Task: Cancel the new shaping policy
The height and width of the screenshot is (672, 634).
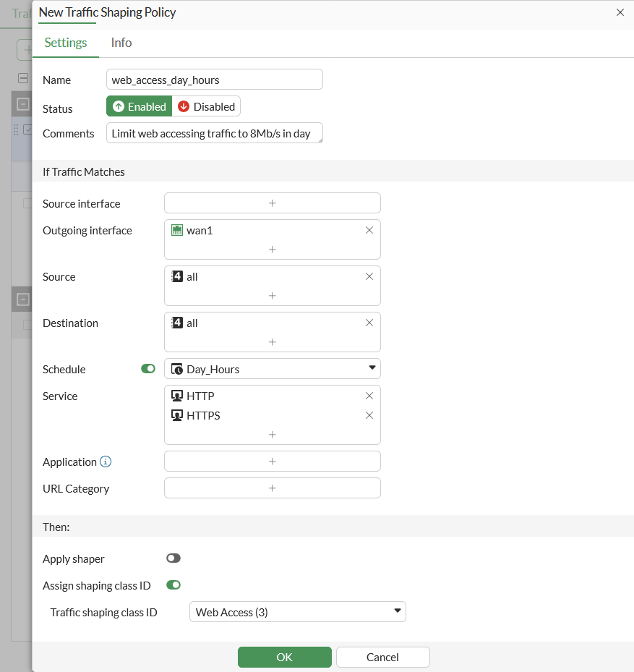Action: [383, 657]
